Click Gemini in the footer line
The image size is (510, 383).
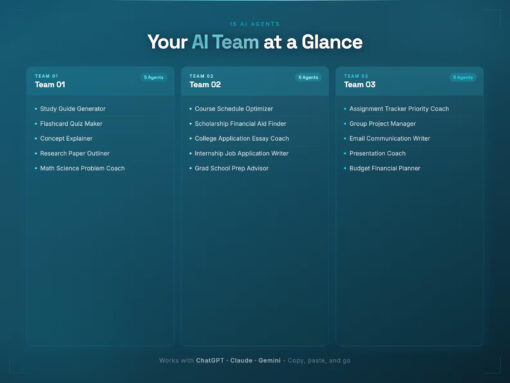point(269,360)
